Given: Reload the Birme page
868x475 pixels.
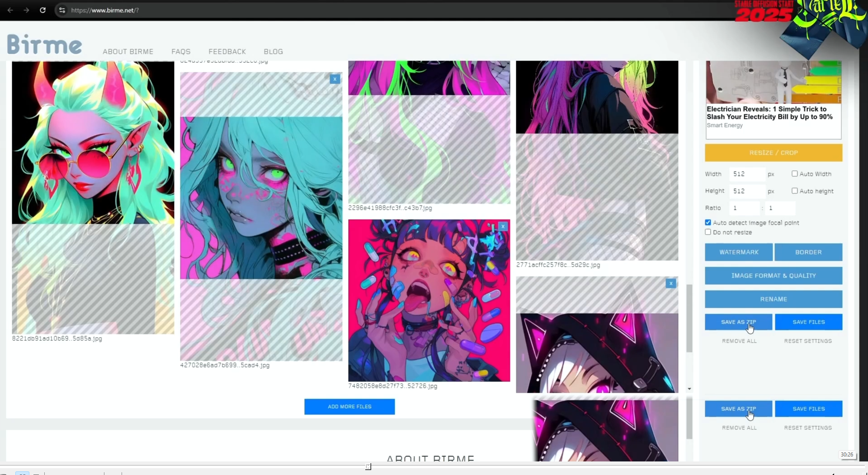Looking at the screenshot, I should [x=42, y=10].
